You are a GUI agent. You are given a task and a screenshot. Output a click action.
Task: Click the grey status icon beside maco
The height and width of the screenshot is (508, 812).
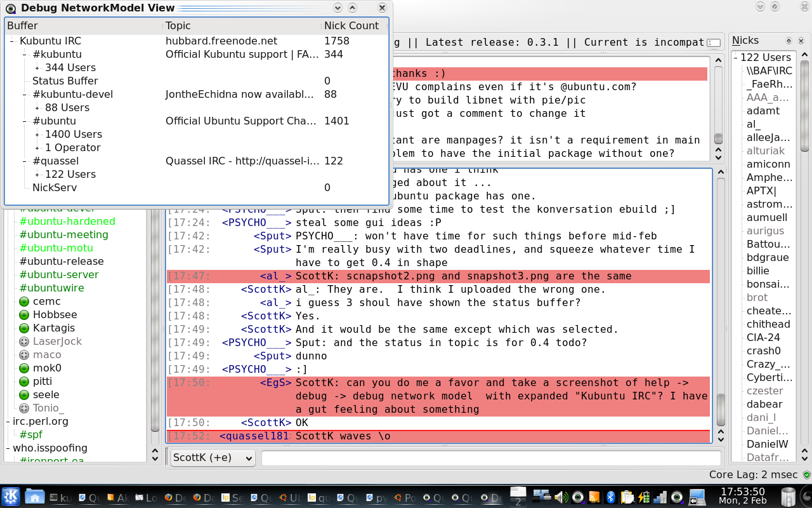point(24,355)
